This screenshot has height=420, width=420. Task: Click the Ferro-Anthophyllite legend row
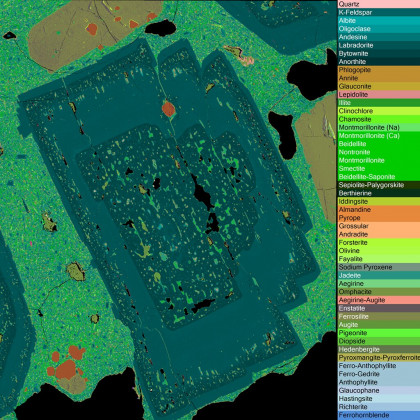click(x=379, y=365)
